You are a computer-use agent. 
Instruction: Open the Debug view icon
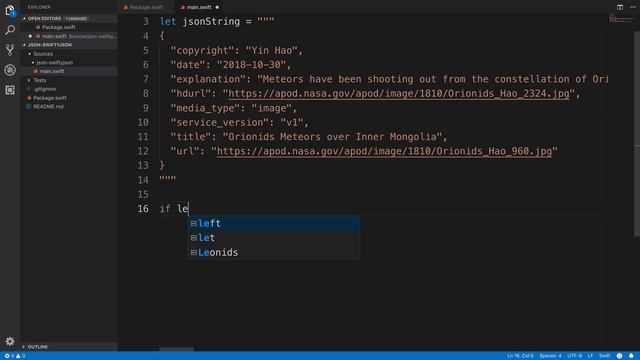10,70
